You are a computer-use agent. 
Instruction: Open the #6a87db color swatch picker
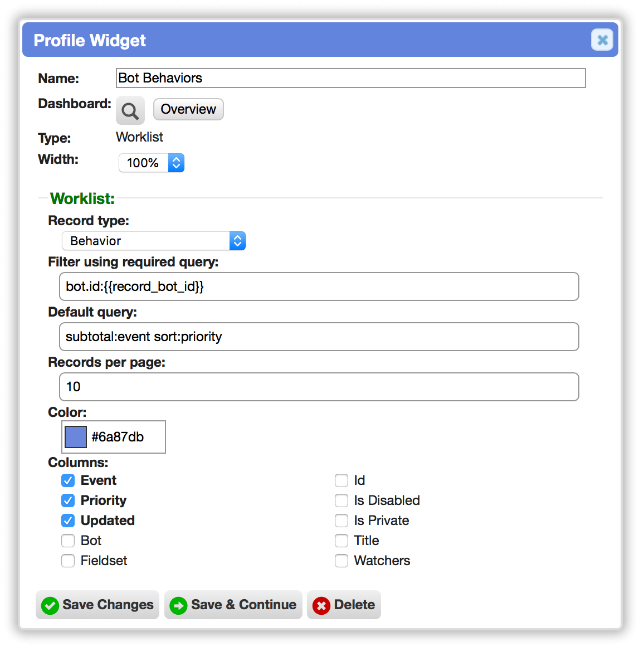(x=76, y=437)
